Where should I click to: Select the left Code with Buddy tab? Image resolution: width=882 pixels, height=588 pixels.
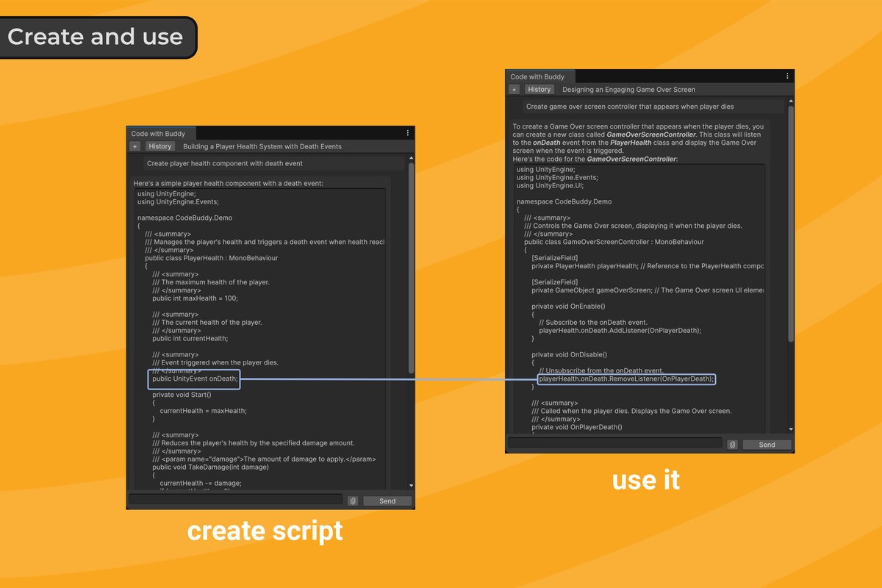click(158, 134)
